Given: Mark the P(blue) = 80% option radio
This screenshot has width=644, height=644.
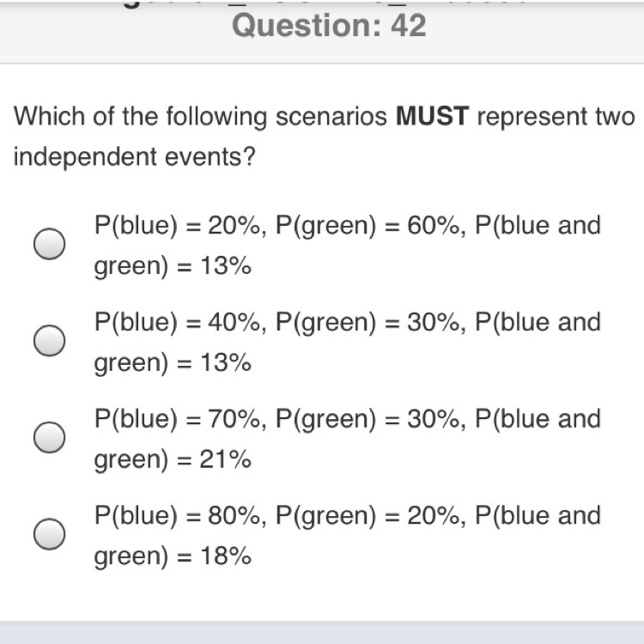Looking at the screenshot, I should 50,535.
